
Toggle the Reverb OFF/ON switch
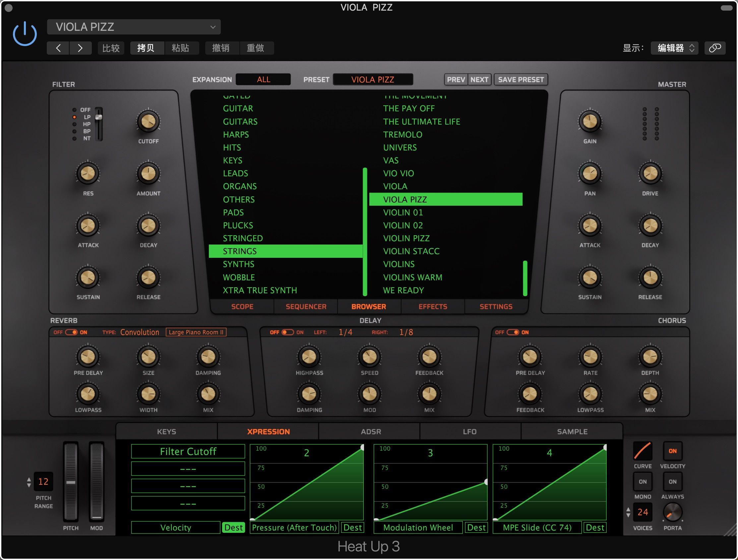pos(71,332)
